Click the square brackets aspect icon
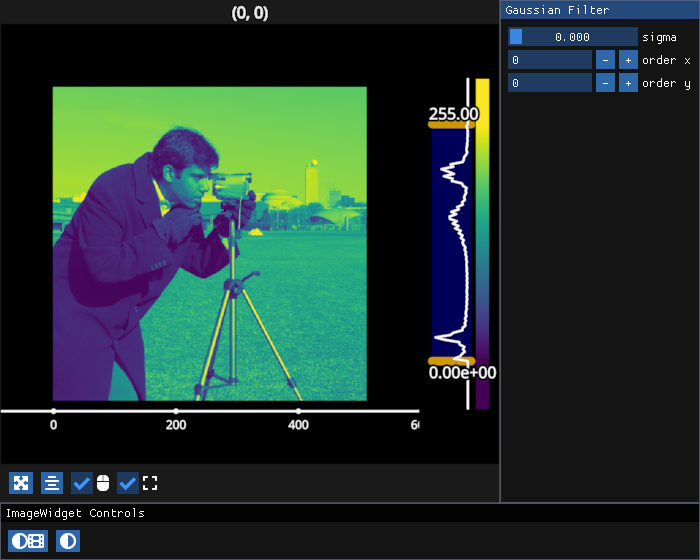Image resolution: width=700 pixels, height=560 pixels. pyautogui.click(x=150, y=483)
